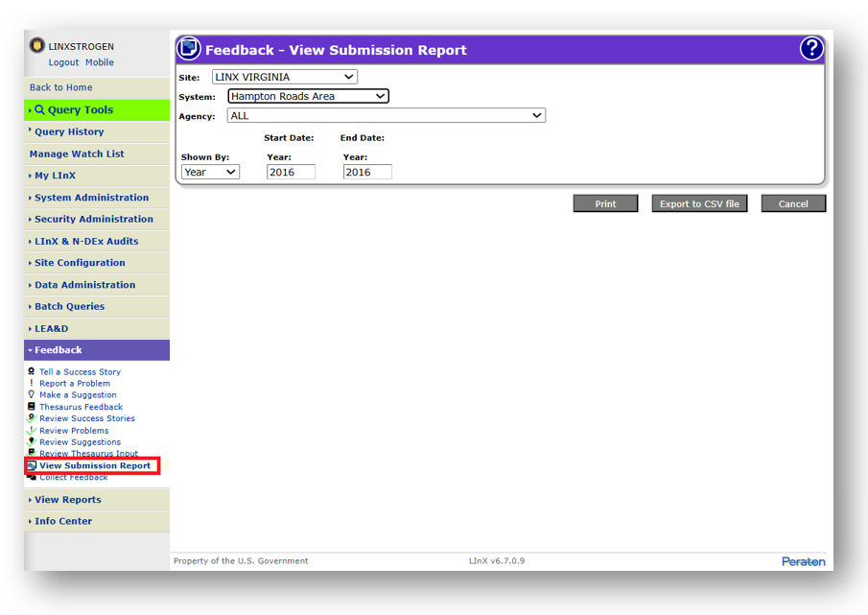The width and height of the screenshot is (868, 615).
Task: Click the Print button
Action: click(x=605, y=203)
